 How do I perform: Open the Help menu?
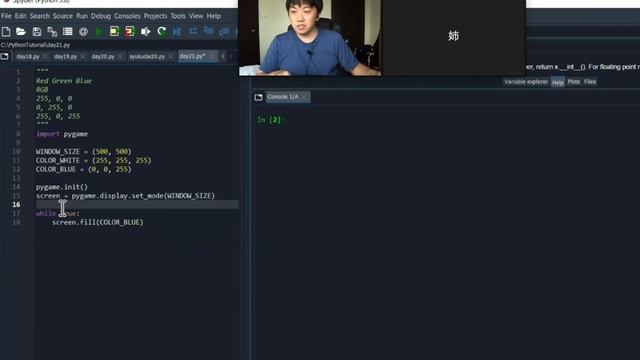pyautogui.click(x=213, y=16)
